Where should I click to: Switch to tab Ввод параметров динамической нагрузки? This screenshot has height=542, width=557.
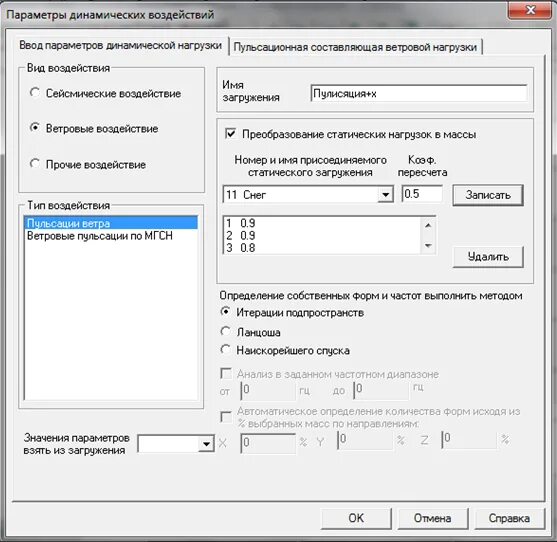click(120, 46)
